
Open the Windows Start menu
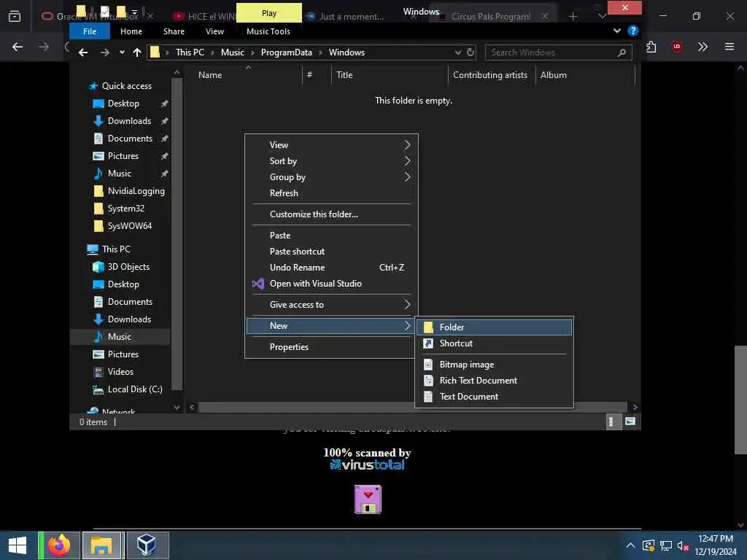tap(18, 545)
